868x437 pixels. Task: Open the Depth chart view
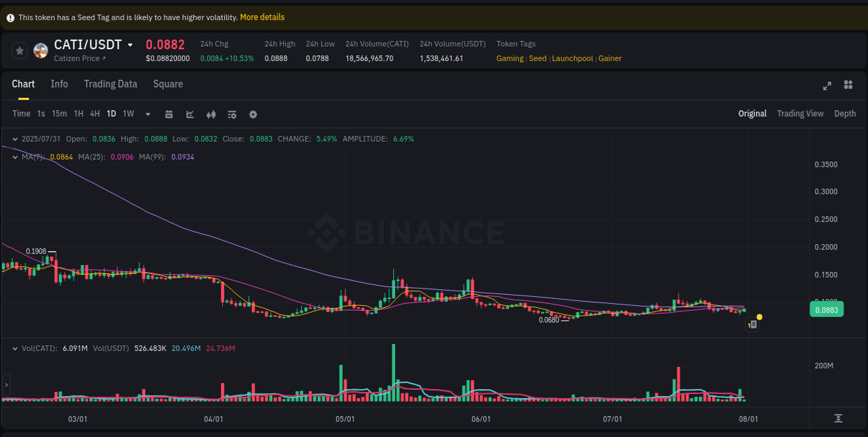pyautogui.click(x=845, y=113)
